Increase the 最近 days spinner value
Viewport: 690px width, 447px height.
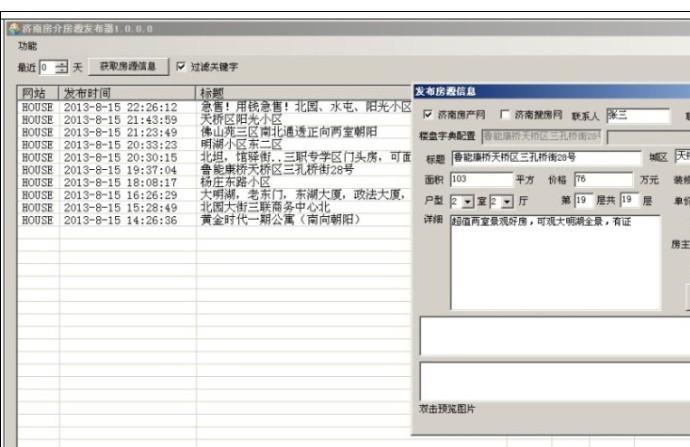click(x=62, y=64)
